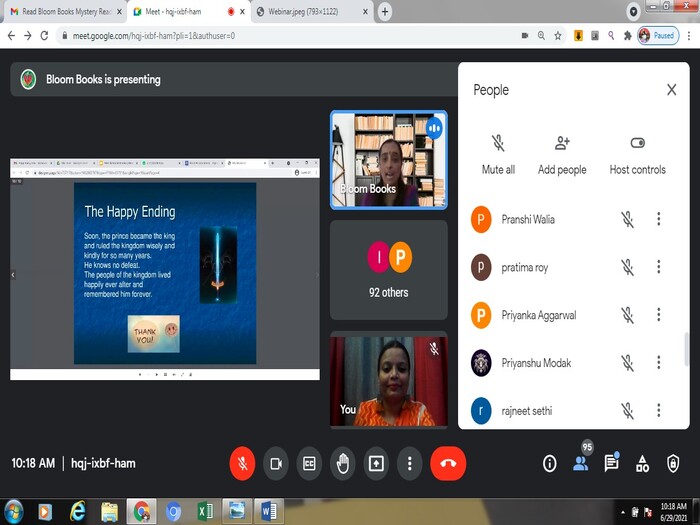Screen dimensions: 700x525
Task: Switch to the Read Bloom Books Gmail tab
Action: coord(66,12)
